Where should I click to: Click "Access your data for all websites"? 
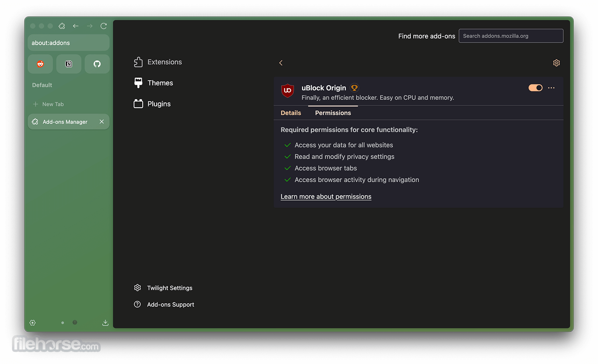click(344, 145)
